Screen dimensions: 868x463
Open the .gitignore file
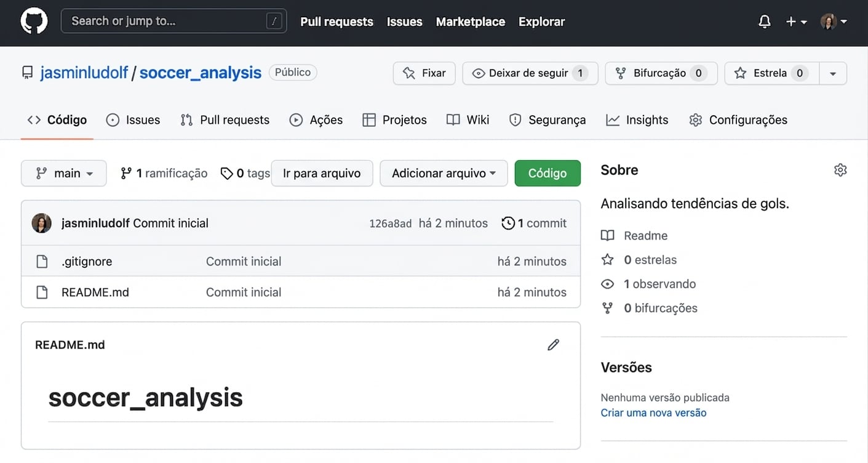87,262
